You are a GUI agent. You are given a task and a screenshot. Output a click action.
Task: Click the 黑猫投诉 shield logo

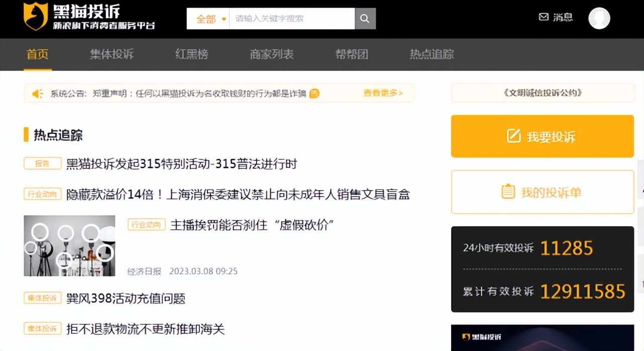point(35,18)
